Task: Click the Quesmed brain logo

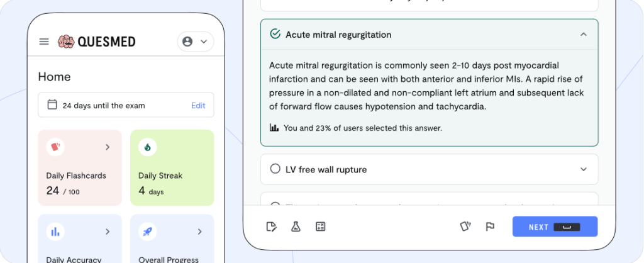Action: click(x=66, y=42)
